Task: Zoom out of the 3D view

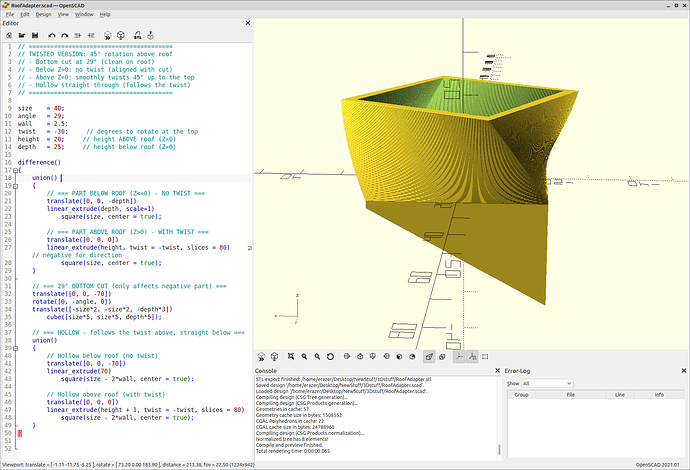Action: (x=317, y=356)
